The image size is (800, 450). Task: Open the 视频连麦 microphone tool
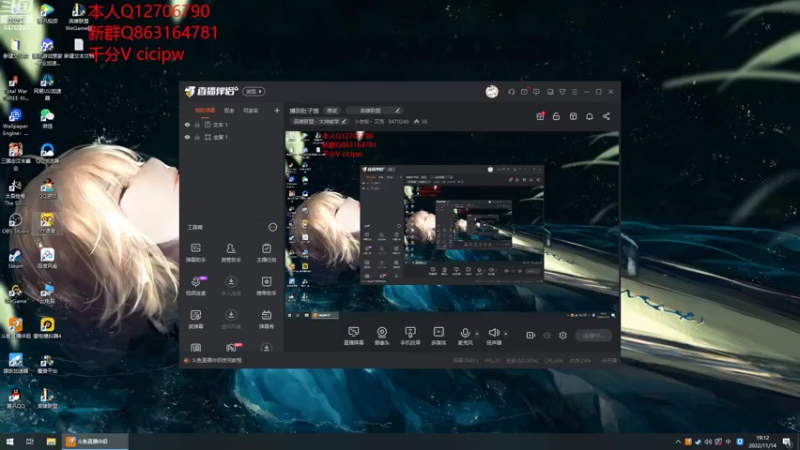[x=196, y=286]
